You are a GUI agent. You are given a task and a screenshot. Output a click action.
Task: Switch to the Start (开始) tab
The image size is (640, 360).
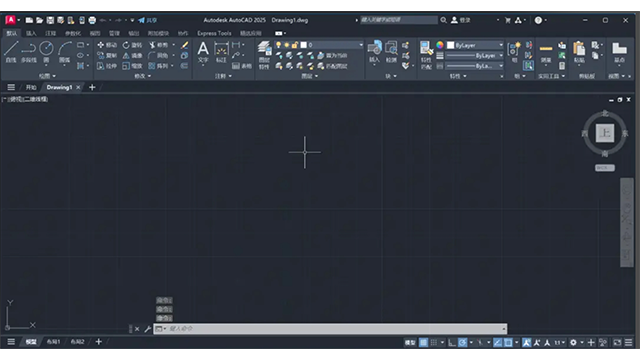(x=31, y=87)
